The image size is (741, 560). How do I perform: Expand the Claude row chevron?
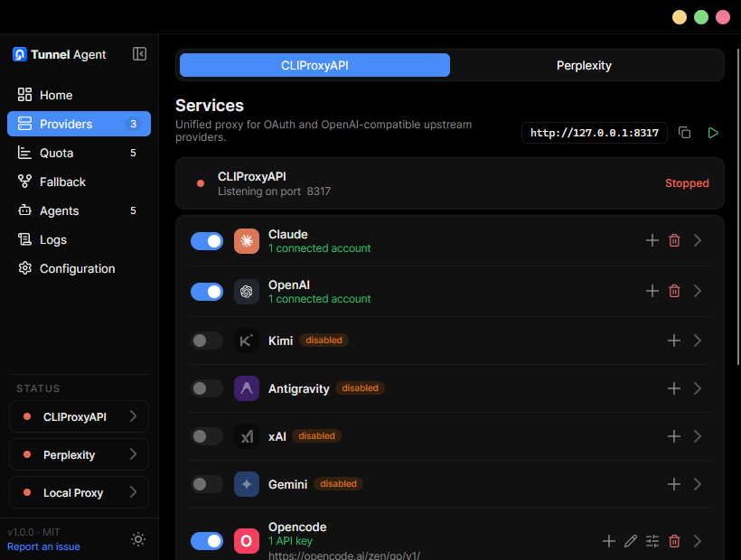coord(698,240)
